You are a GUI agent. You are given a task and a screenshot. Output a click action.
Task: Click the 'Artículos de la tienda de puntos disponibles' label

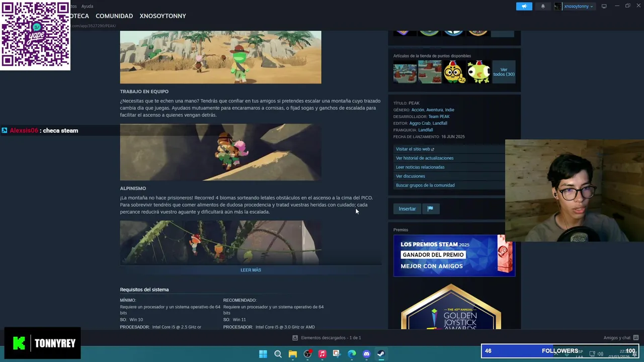pyautogui.click(x=432, y=56)
